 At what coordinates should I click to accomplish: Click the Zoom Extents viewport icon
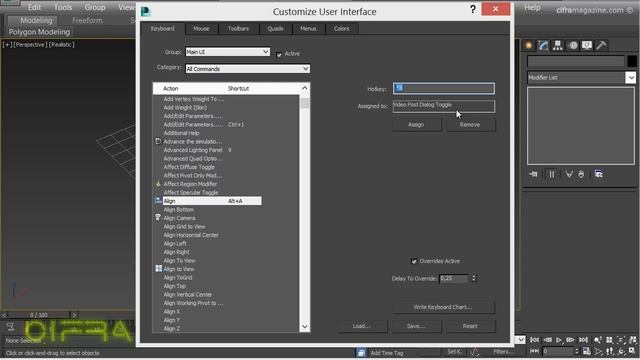coord(621,340)
